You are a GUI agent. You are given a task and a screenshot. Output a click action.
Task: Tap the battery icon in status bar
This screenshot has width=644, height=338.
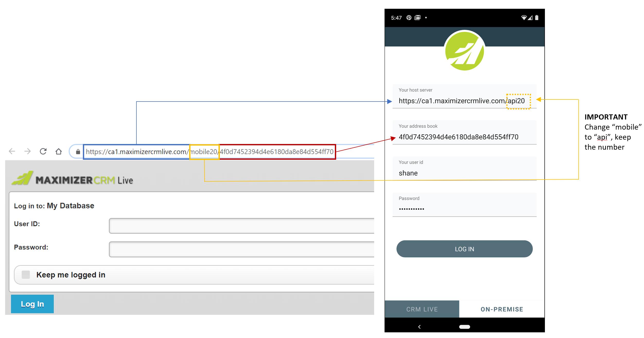pos(537,18)
